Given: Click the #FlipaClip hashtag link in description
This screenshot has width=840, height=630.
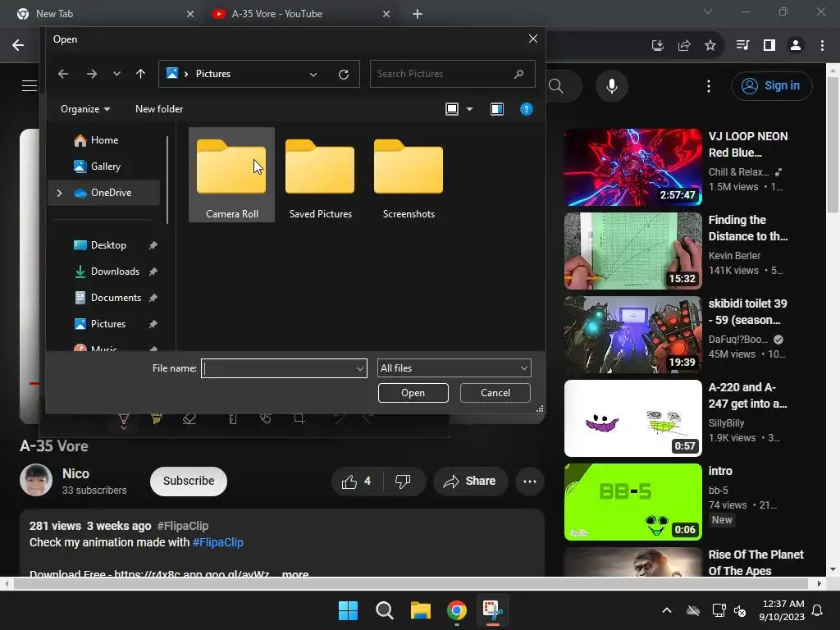Looking at the screenshot, I should (x=218, y=543).
